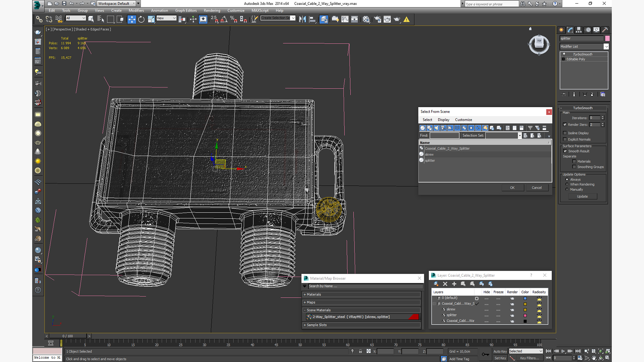
Task: Select the Manually update radio option
Action: click(567, 189)
